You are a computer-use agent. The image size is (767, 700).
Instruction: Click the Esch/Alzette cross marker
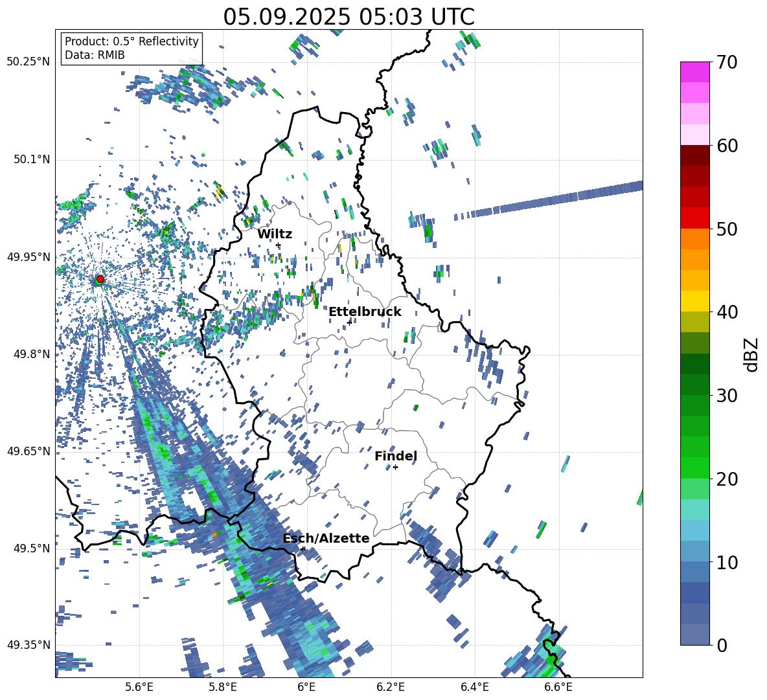[303, 549]
